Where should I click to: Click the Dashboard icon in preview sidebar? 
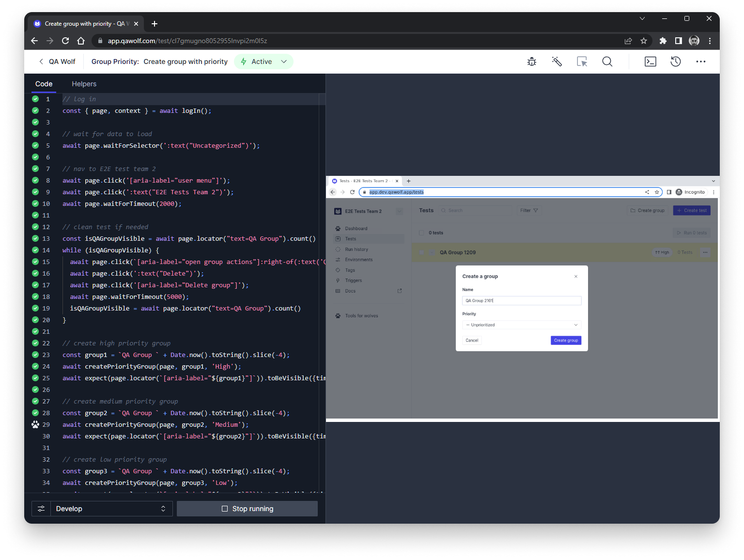(x=338, y=229)
